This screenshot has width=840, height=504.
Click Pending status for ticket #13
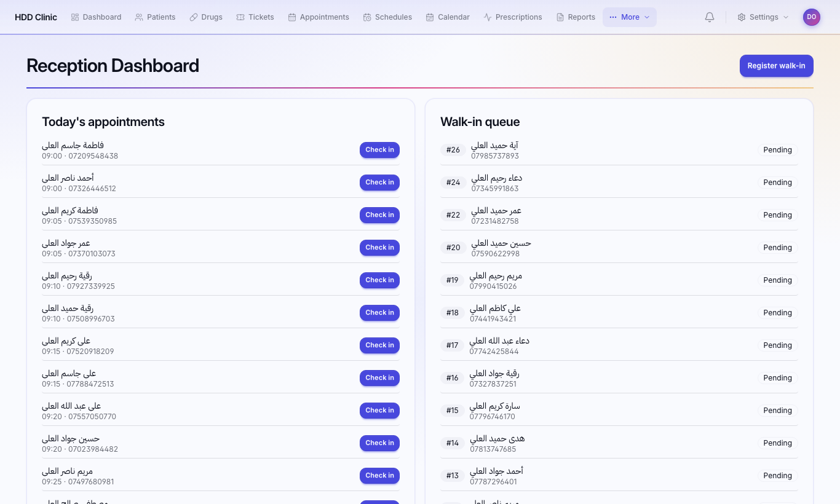click(777, 476)
